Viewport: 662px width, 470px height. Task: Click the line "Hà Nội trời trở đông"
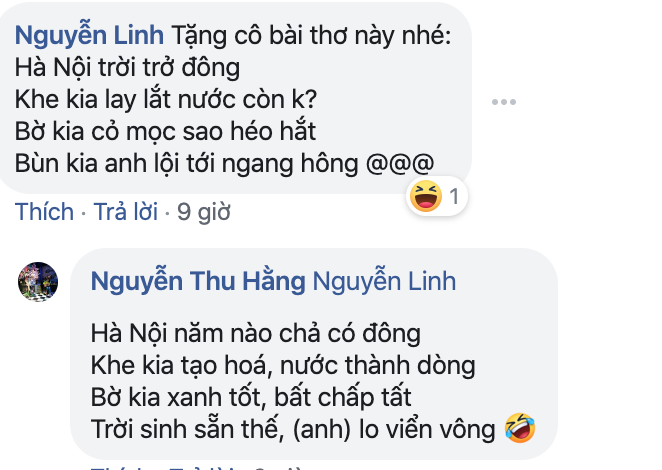point(128,68)
